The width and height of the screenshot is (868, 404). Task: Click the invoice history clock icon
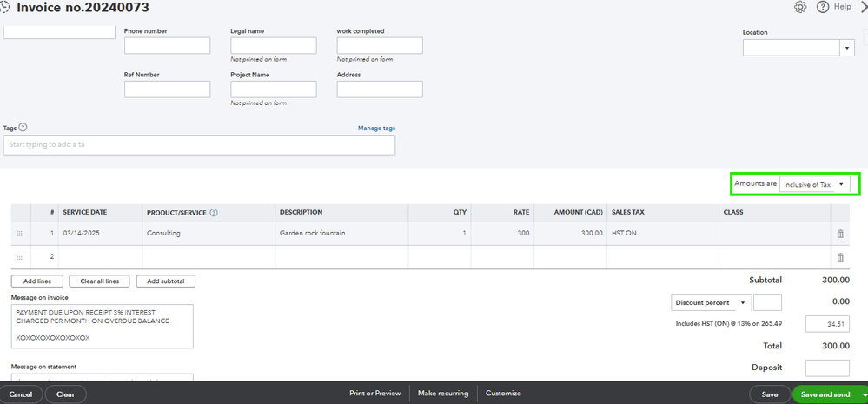tap(6, 7)
